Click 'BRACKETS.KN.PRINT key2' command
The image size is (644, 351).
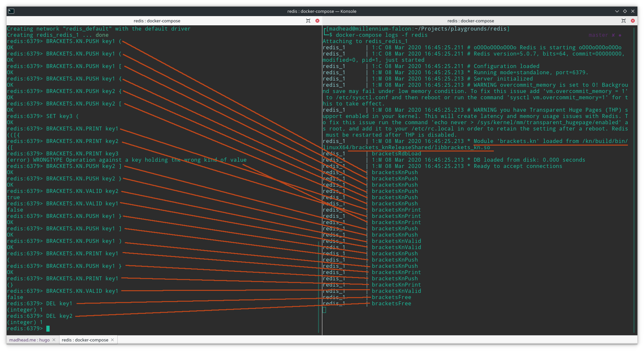pyautogui.click(x=82, y=141)
